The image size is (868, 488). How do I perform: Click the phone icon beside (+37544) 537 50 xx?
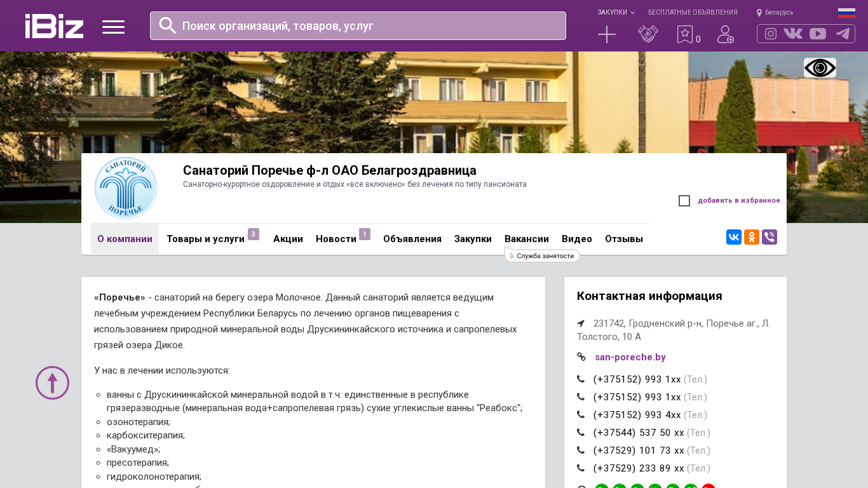click(581, 433)
